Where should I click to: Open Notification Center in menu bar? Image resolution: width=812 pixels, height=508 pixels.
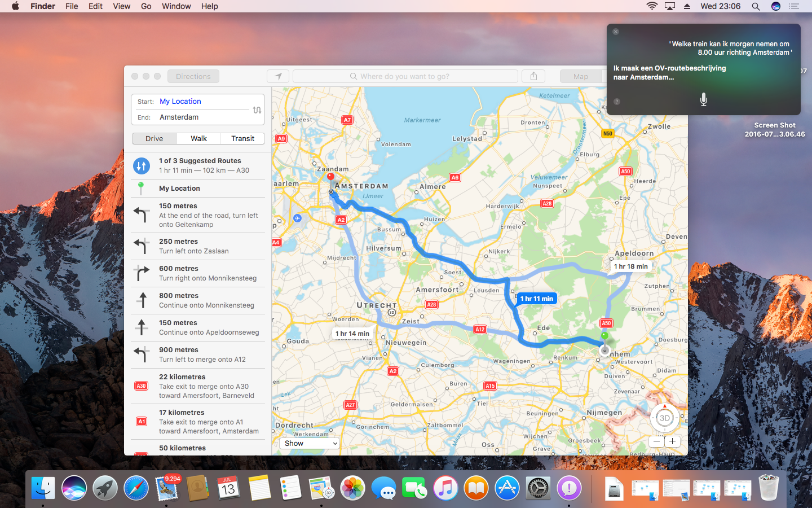(x=795, y=6)
